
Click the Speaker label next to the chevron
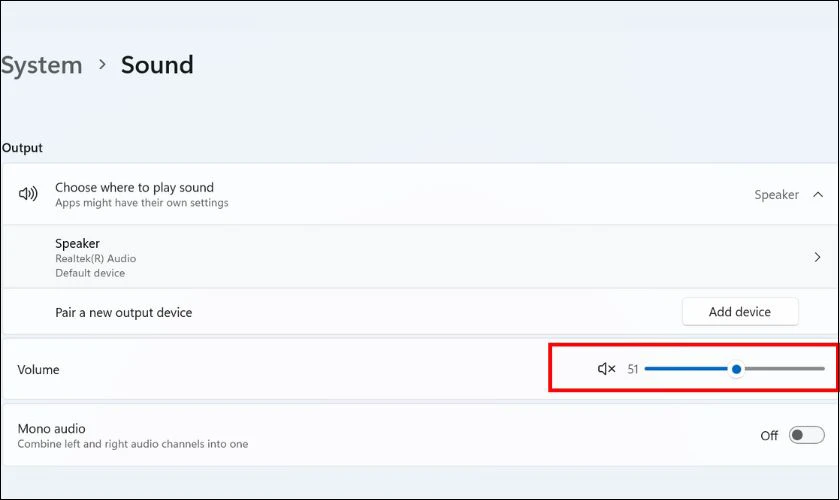pyautogui.click(x=776, y=195)
